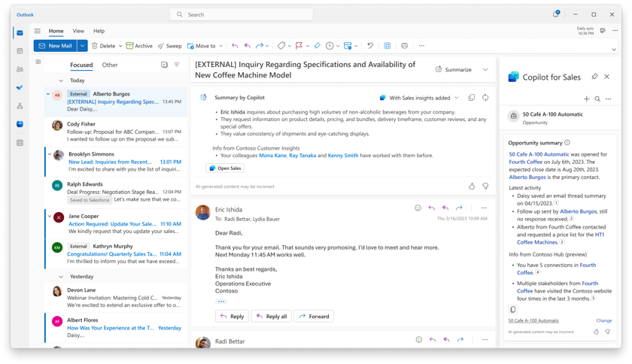This screenshot has height=364, width=632.
Task: Toggle the hamburger navigation menu
Action: click(38, 31)
